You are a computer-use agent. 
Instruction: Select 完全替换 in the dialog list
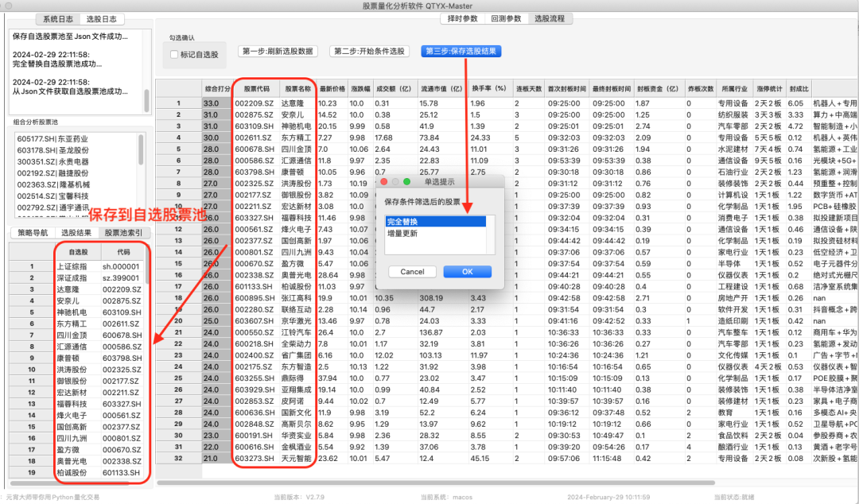coord(436,222)
